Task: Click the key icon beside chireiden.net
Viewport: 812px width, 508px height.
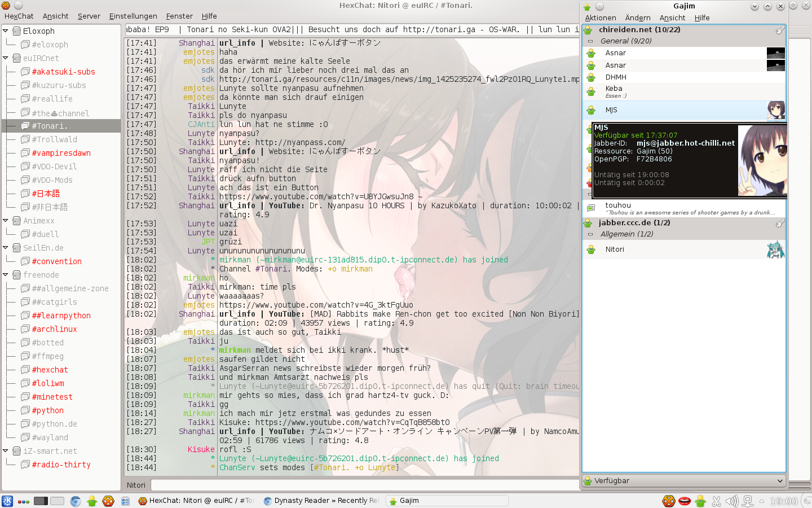Action: click(x=780, y=30)
